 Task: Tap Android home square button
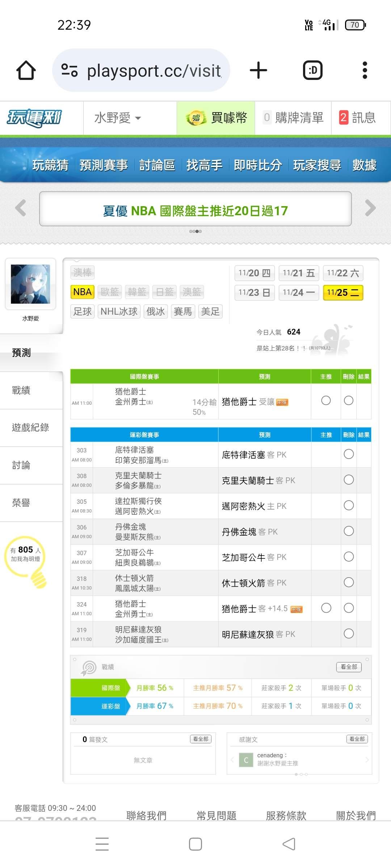195,844
